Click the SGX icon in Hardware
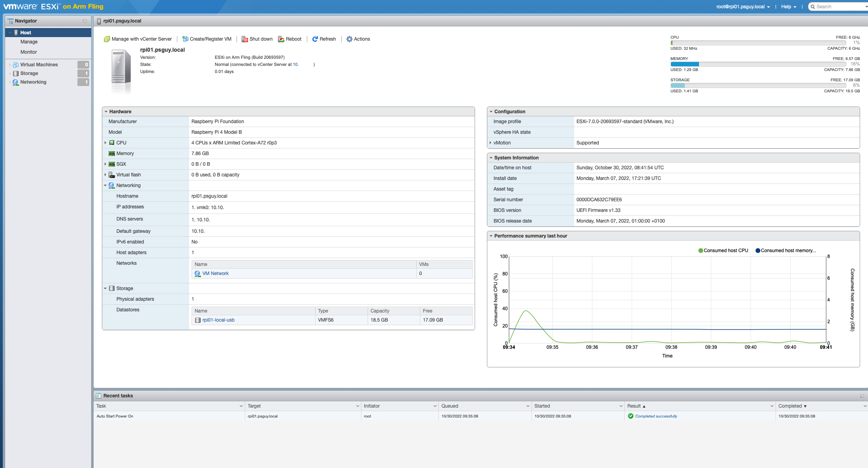Screen dimensions: 868x468 tap(112, 164)
